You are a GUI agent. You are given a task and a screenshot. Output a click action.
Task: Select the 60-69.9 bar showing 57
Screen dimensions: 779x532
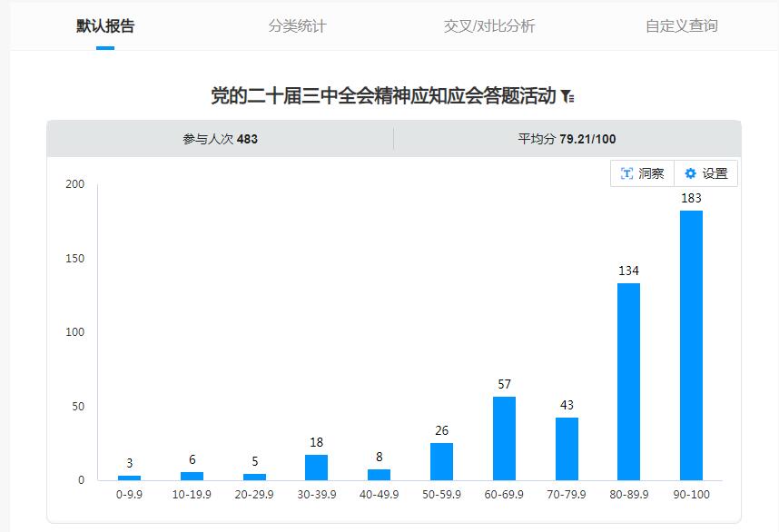click(504, 438)
